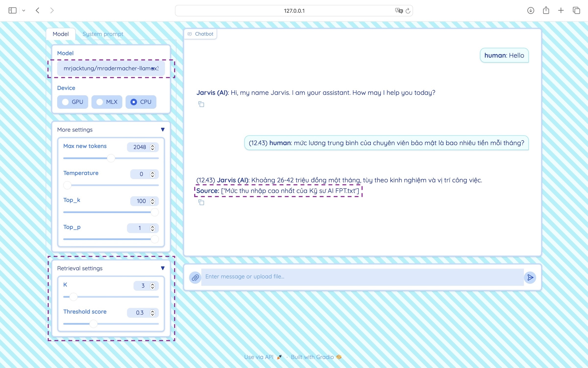The width and height of the screenshot is (588, 368).
Task: Click the Max new tokens slider
Action: click(111, 158)
